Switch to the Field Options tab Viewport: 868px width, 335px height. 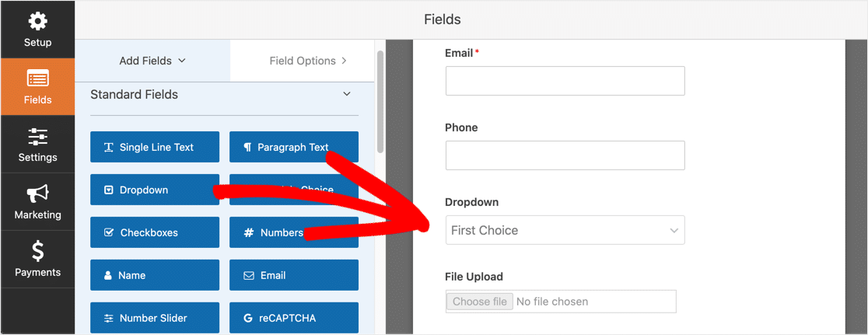click(x=308, y=61)
